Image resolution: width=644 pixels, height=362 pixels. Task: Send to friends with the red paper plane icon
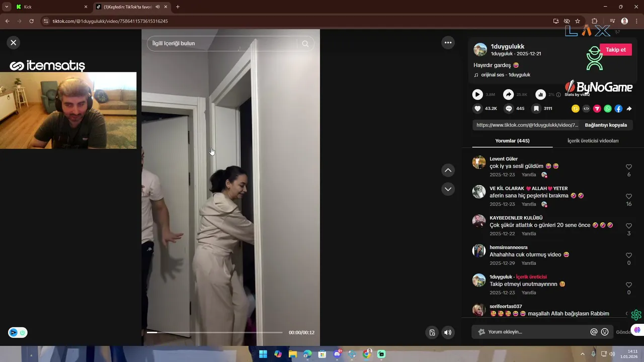[x=597, y=109]
